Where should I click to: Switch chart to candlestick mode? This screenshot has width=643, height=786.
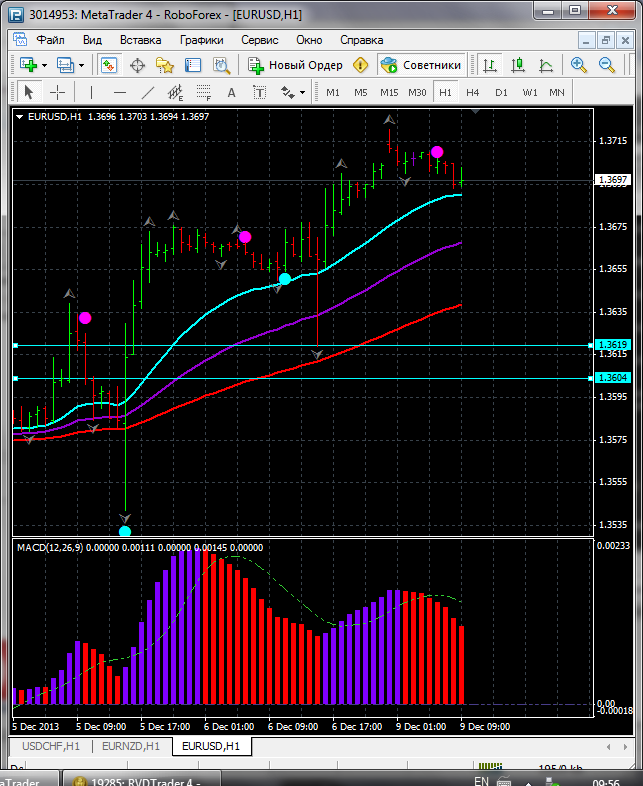pos(518,65)
